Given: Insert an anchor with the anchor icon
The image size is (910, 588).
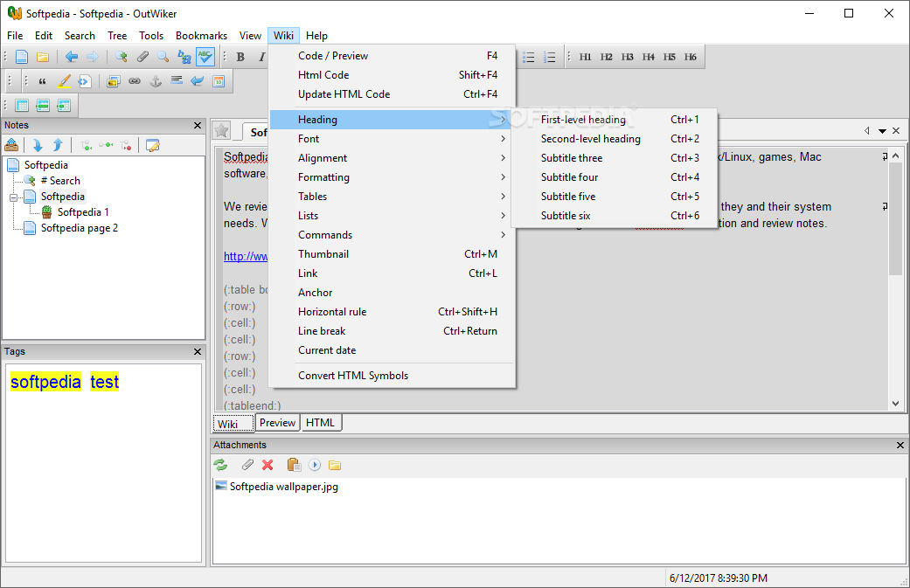Looking at the screenshot, I should click(x=156, y=81).
